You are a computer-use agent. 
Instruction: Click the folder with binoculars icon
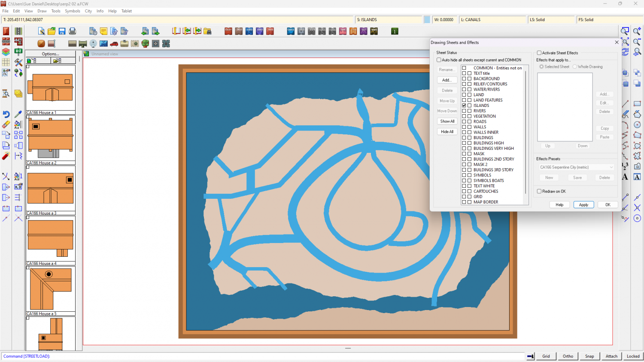point(207,31)
